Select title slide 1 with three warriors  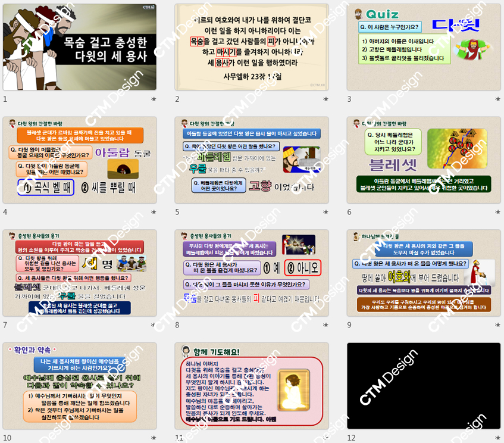point(80,47)
